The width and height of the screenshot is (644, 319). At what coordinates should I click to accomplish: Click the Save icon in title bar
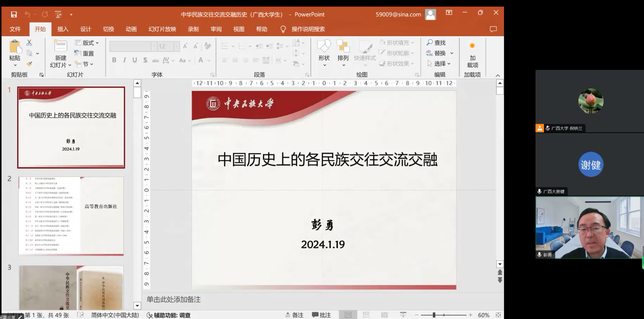[14, 14]
